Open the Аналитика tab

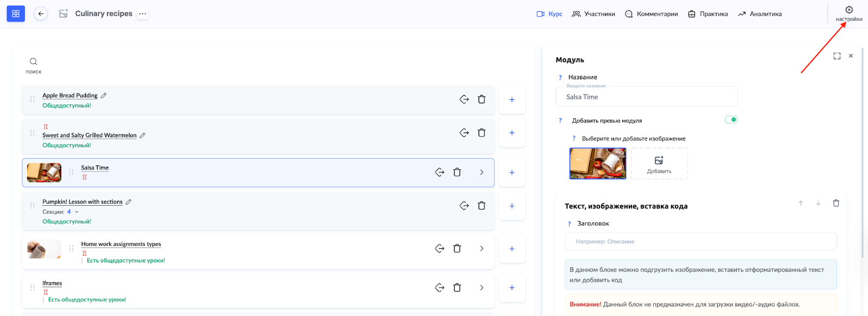(x=759, y=14)
